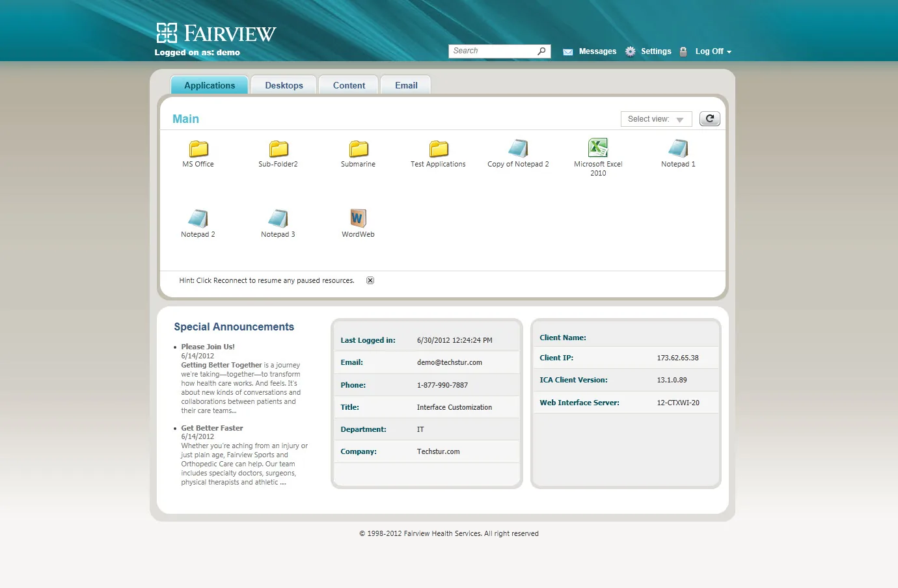This screenshot has height=588, width=898.
Task: Launch the Notepad 1 application icon
Action: click(678, 148)
